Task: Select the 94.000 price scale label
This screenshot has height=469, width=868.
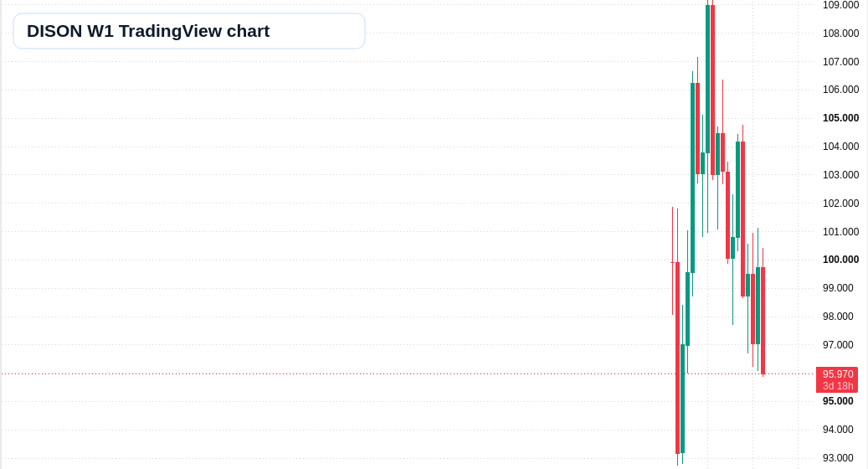Action: click(838, 430)
